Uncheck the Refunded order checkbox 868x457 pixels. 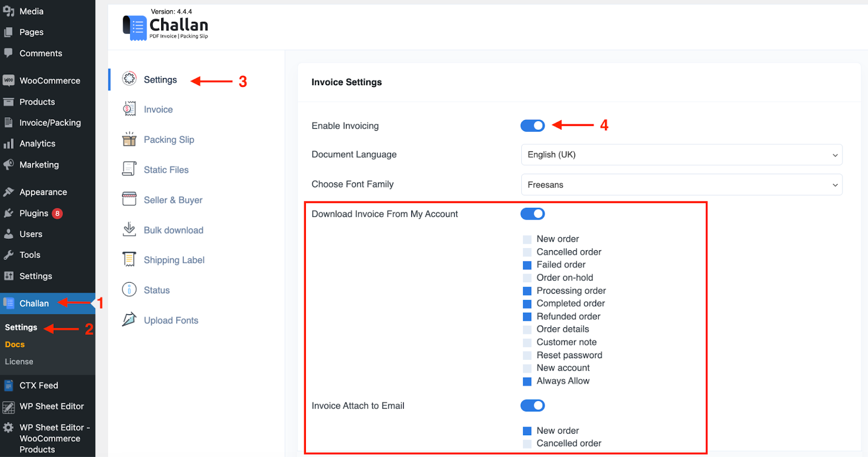527,317
